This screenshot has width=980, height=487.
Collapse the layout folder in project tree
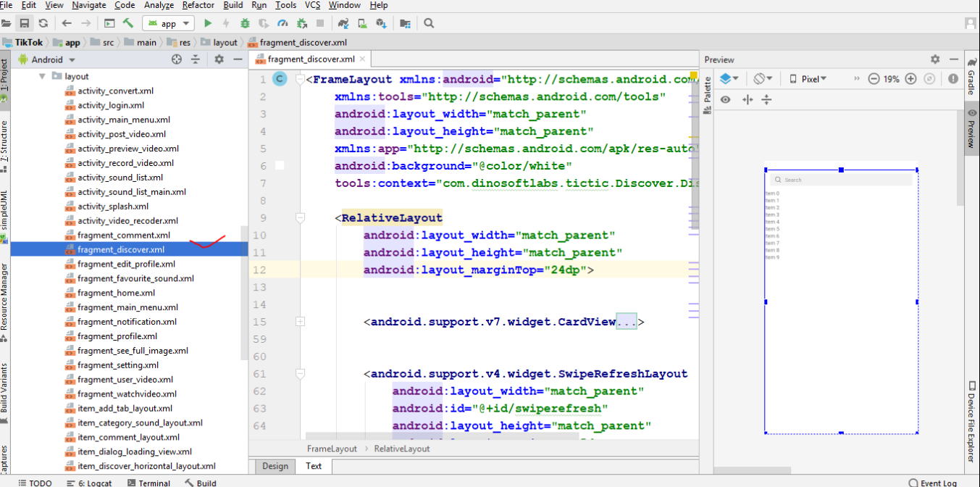pyautogui.click(x=42, y=76)
